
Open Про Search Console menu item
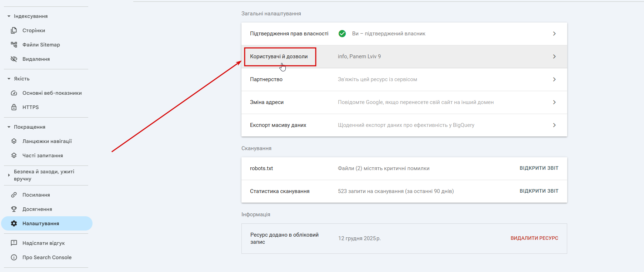point(47,257)
